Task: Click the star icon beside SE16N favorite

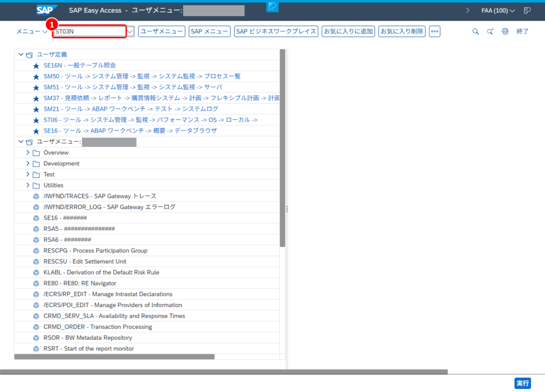Action: click(x=36, y=65)
